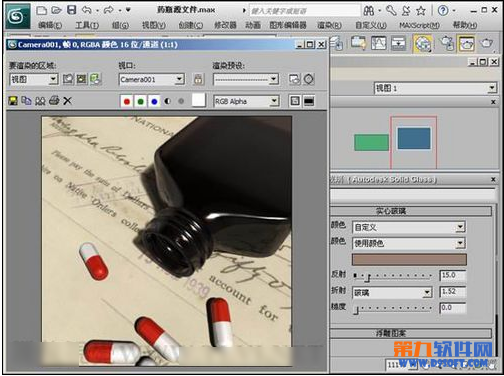Screen dimensions: 504x376
Task: Open the RGB Alpha channel dropdown
Action: click(x=246, y=101)
